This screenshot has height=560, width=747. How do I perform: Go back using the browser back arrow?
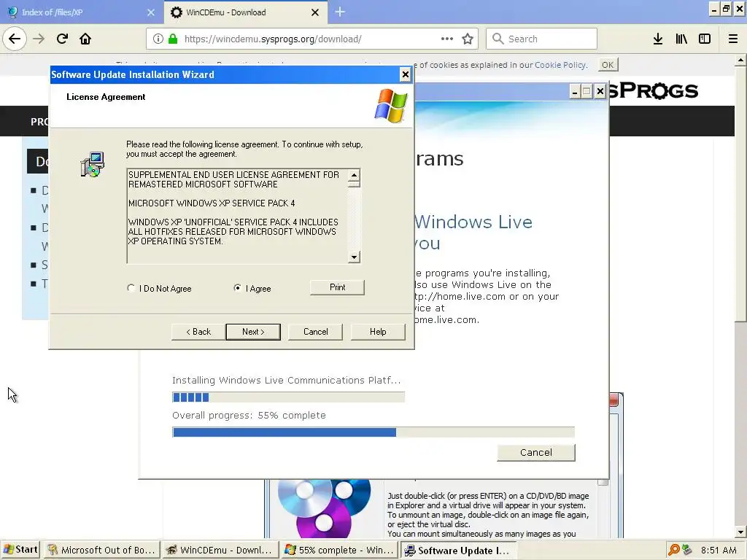pyautogui.click(x=15, y=39)
